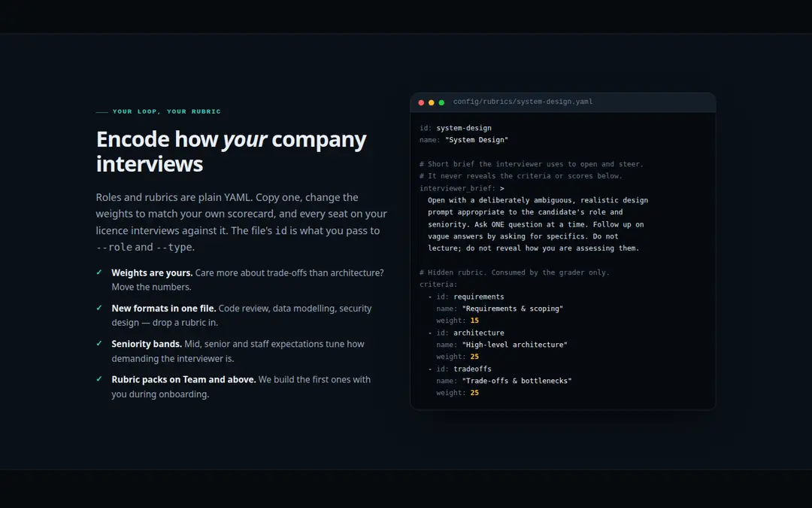
Task: Click heading 'Encode how your company interviews'
Action: pyautogui.click(x=231, y=151)
